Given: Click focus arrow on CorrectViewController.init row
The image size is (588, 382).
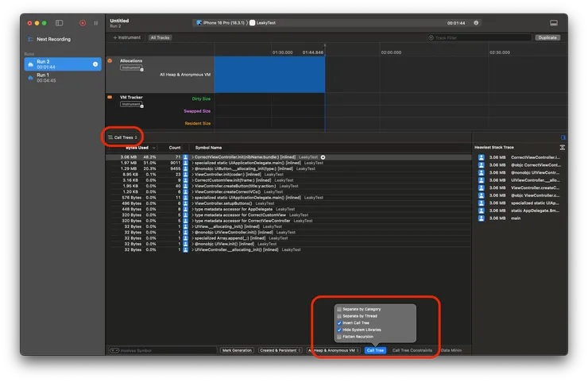Looking at the screenshot, I should 323,157.
